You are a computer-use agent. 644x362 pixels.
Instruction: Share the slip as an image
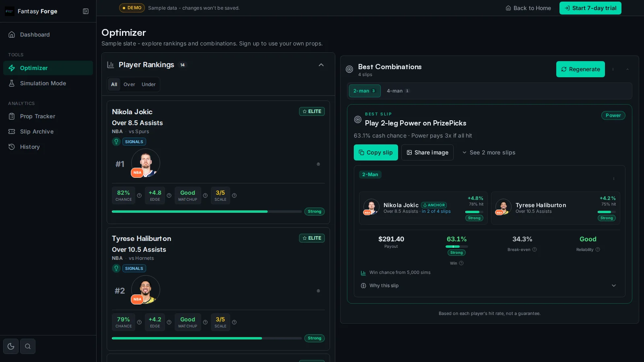click(427, 152)
